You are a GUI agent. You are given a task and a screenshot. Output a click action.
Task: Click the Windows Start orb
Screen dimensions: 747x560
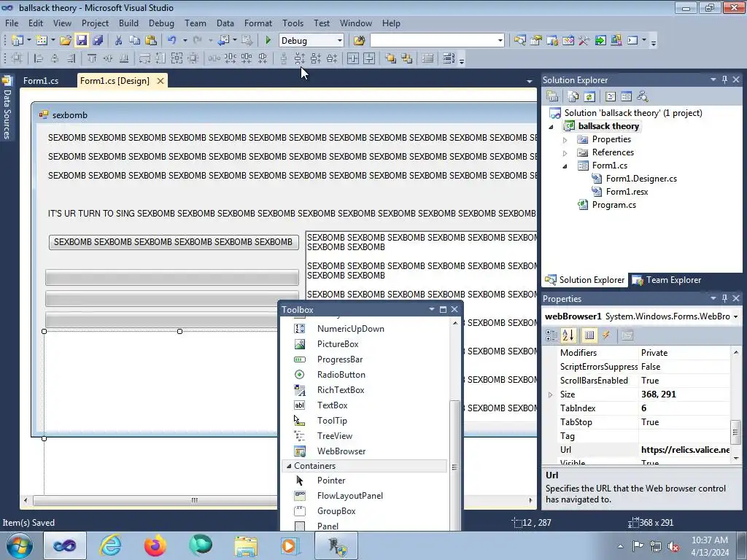(x=20, y=545)
